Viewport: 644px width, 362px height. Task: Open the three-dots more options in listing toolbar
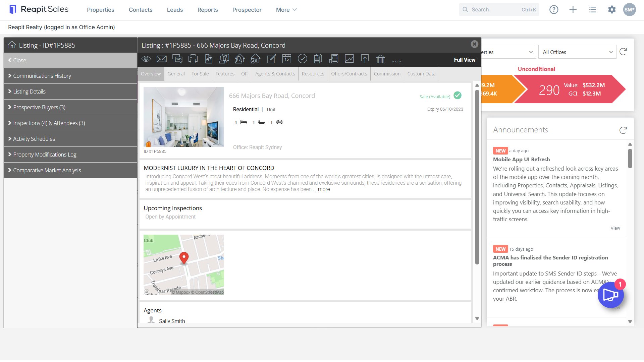pos(396,61)
